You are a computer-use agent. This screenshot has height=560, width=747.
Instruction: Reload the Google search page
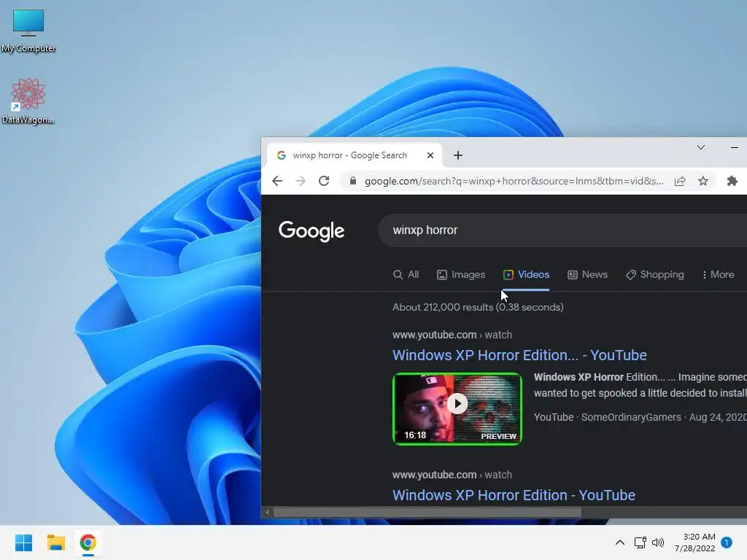324,181
